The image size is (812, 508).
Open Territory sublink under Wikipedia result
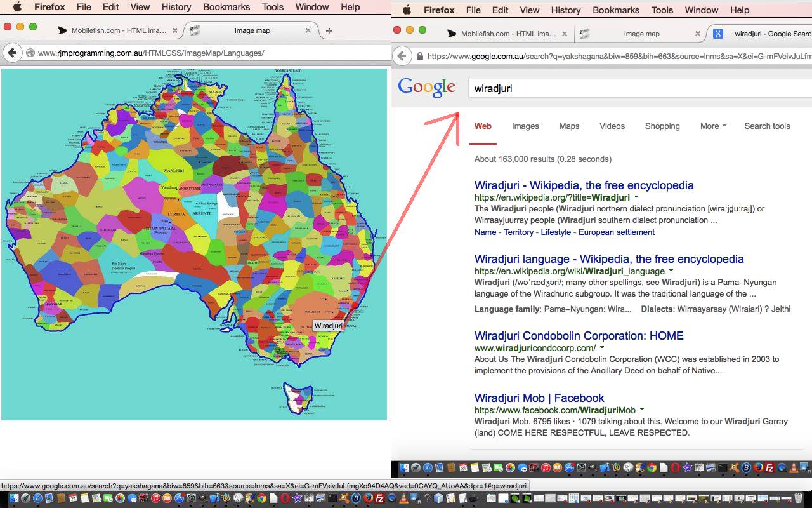pos(519,232)
